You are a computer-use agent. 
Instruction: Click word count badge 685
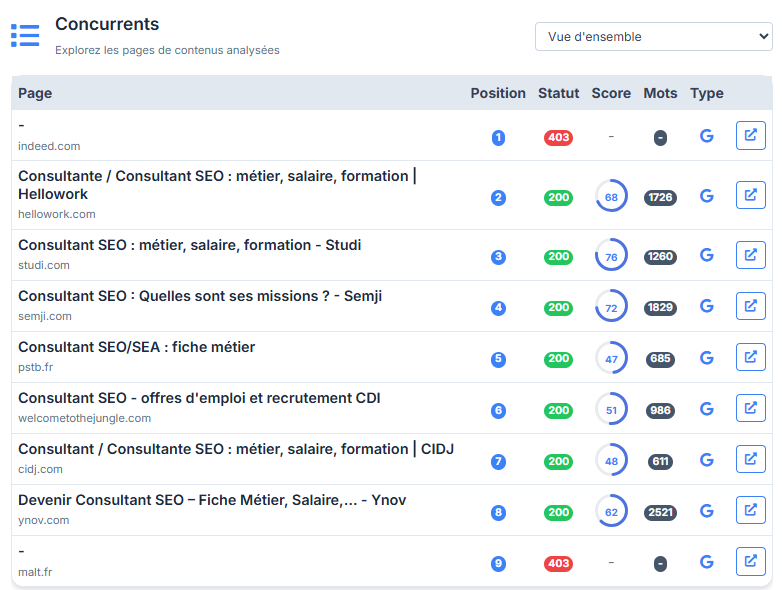[660, 359]
